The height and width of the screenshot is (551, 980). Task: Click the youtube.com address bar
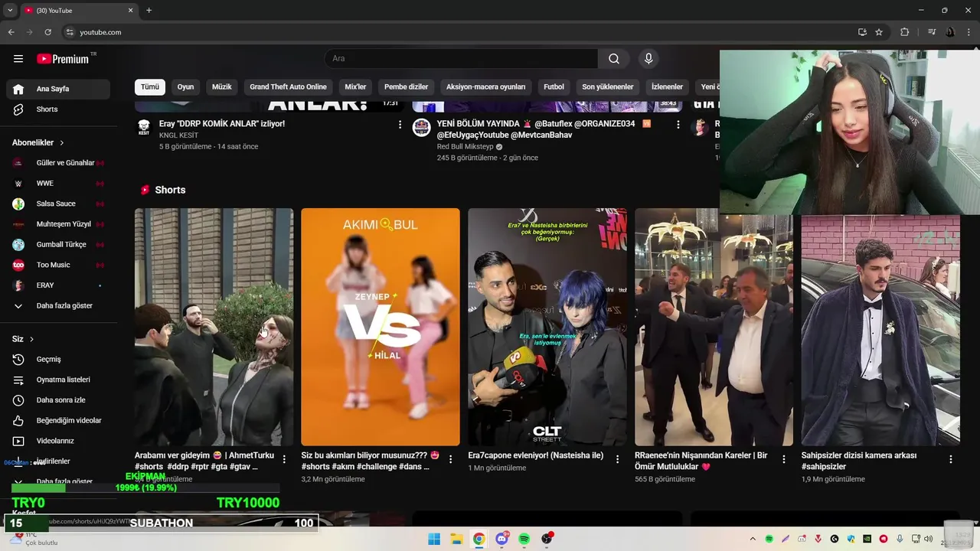click(459, 32)
